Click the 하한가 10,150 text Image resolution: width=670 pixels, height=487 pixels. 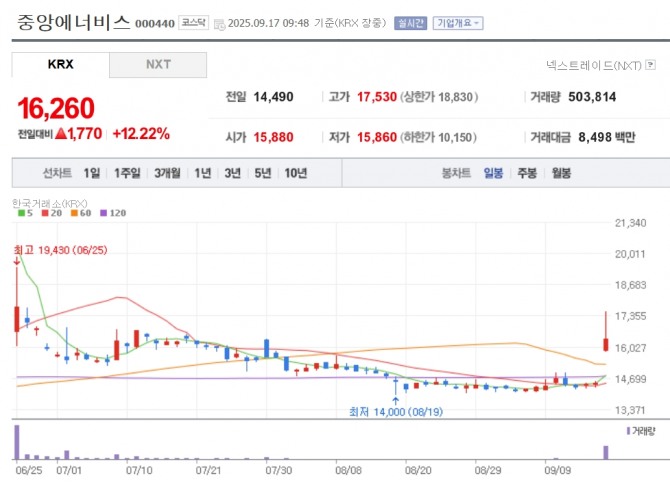pyautogui.click(x=438, y=137)
